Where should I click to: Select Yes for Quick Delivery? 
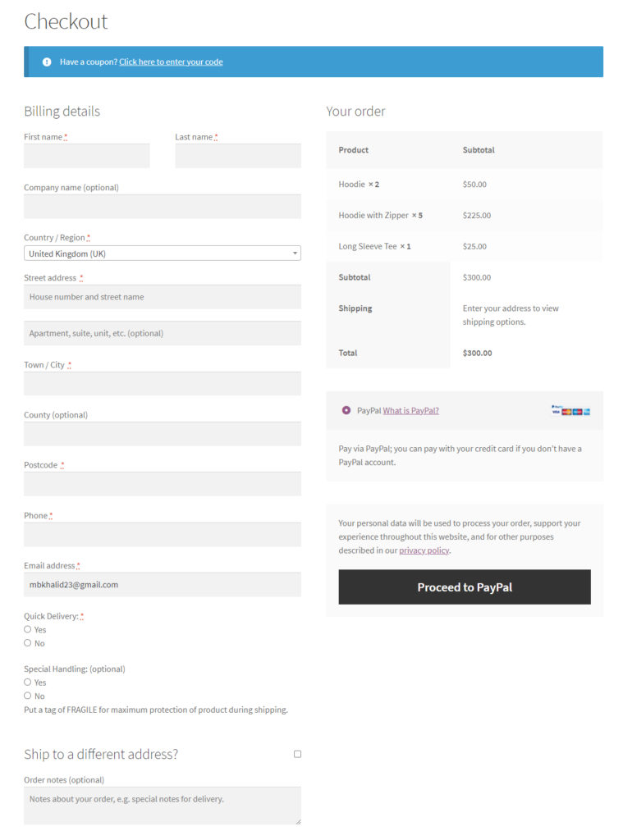coord(27,629)
